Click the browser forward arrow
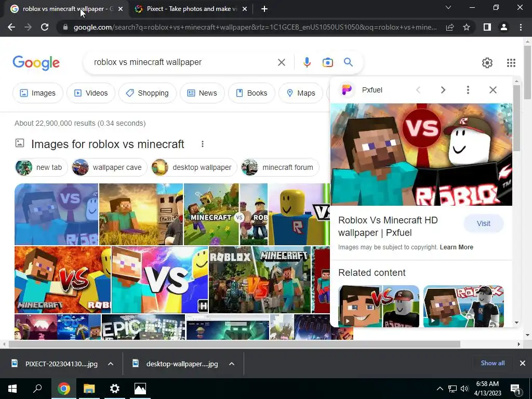The width and height of the screenshot is (532, 399). coord(28,27)
